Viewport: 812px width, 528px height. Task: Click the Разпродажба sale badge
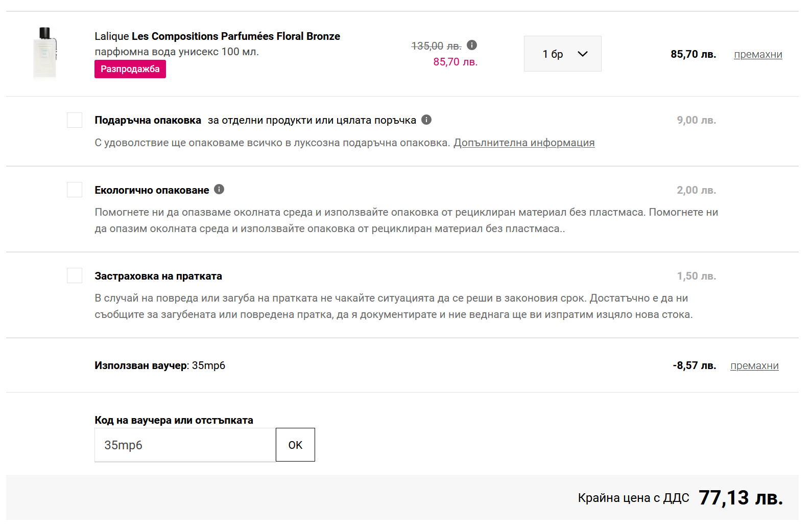click(130, 69)
